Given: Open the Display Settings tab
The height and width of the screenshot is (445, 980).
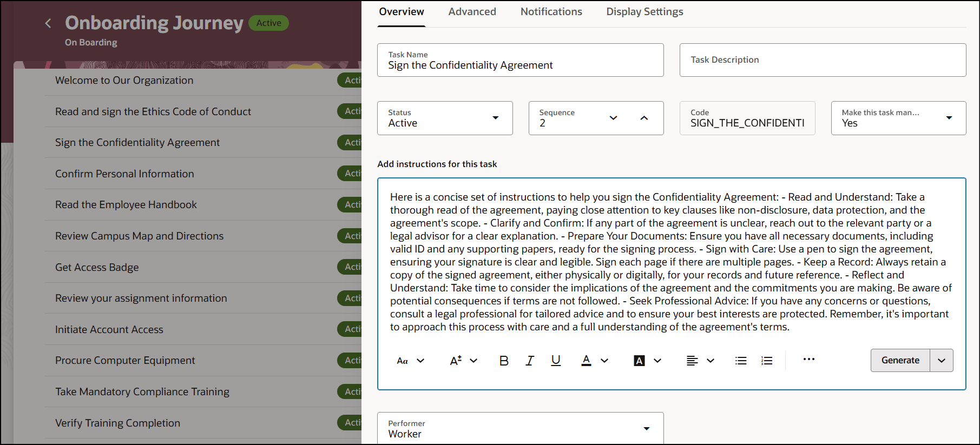Looking at the screenshot, I should 644,12.
